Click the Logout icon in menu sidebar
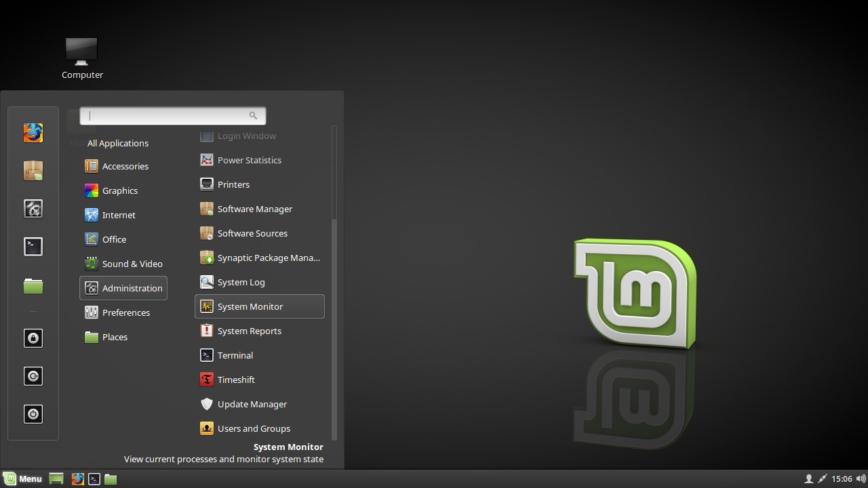The width and height of the screenshot is (868, 488). pos(33,376)
